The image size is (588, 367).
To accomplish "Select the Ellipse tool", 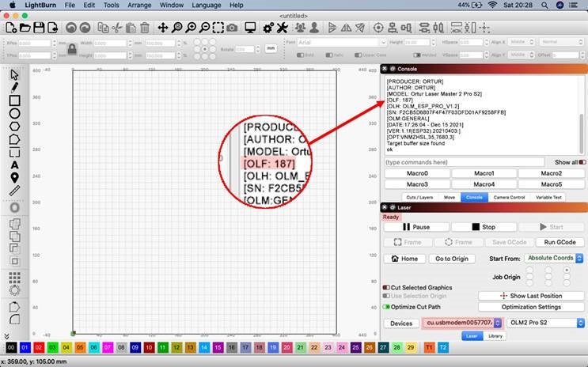I will (x=14, y=114).
